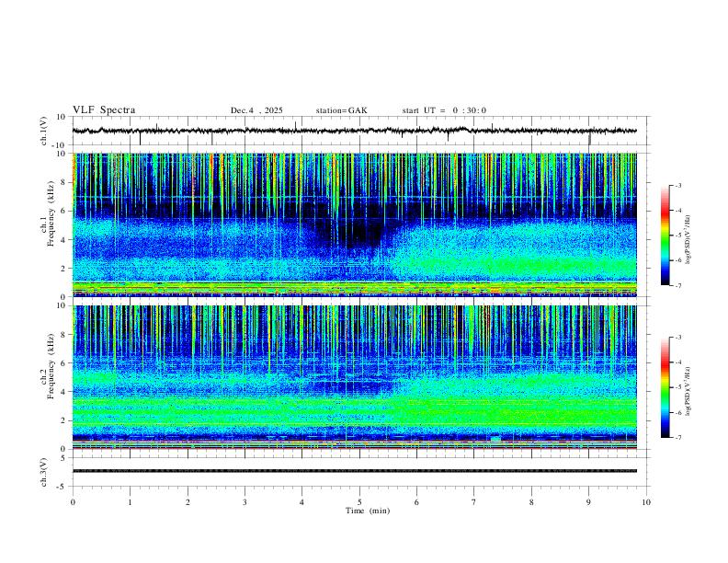Click the time axis tick label '0'
The width and height of the screenshot is (728, 563).
click(x=73, y=502)
